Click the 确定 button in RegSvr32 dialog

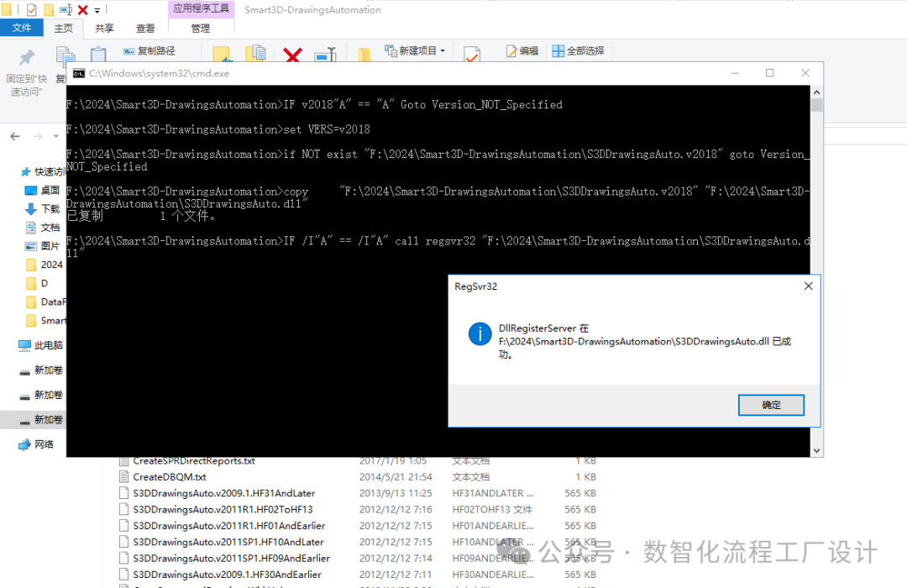tap(771, 405)
